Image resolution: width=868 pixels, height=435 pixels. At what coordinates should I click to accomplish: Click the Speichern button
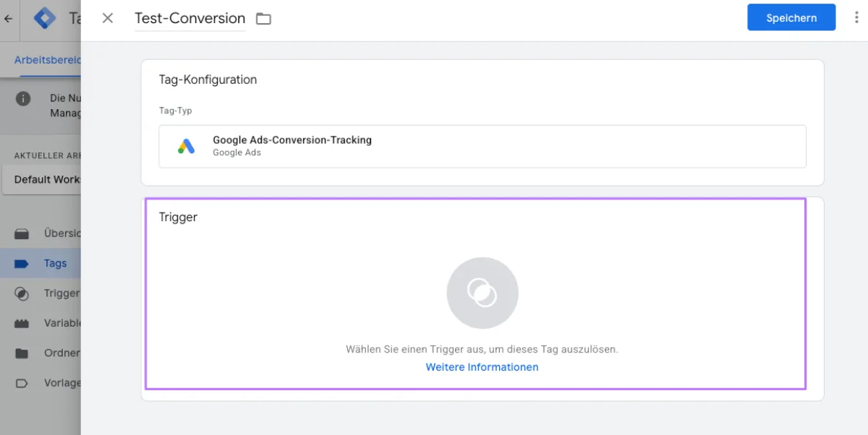point(791,17)
